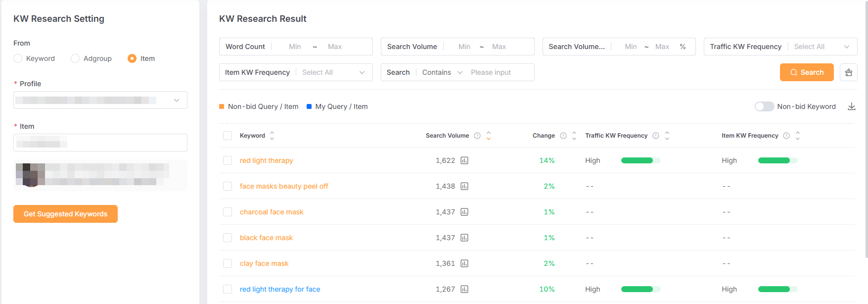Select the Keyword radio option
The height and width of the screenshot is (304, 868).
(x=18, y=58)
